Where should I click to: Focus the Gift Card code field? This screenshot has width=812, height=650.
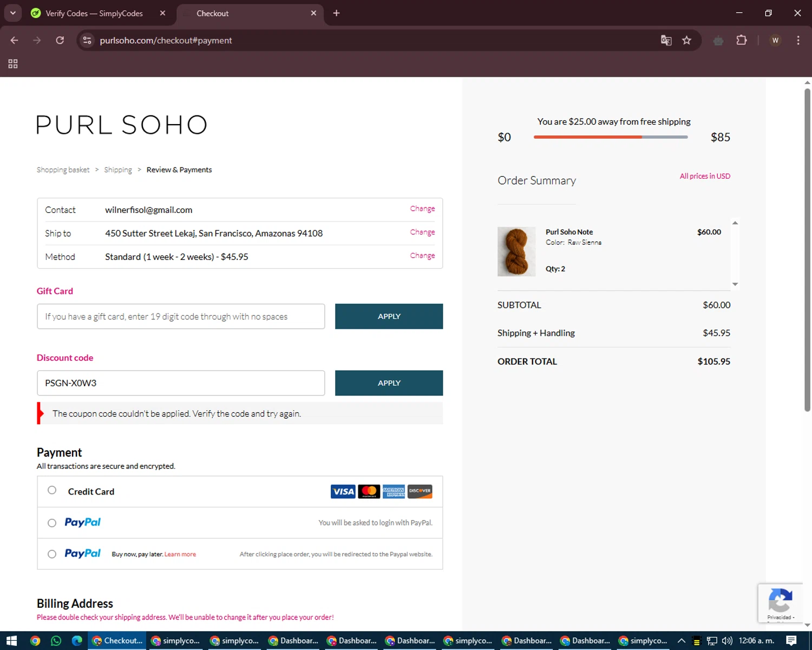point(181,316)
